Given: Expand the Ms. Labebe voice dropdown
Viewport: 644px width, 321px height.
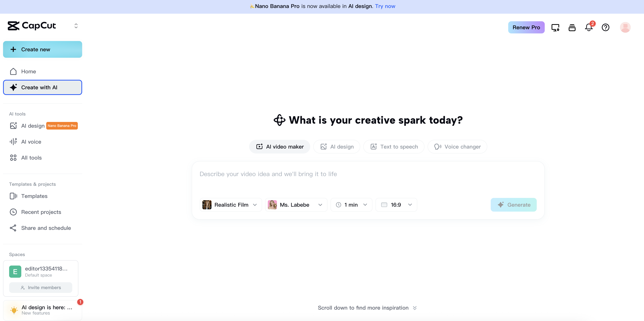Looking at the screenshot, I should (296, 204).
